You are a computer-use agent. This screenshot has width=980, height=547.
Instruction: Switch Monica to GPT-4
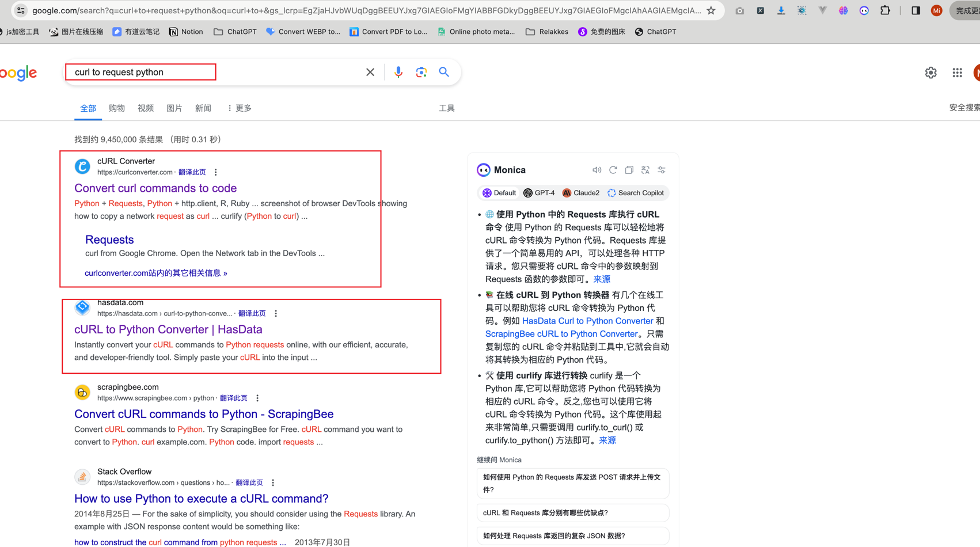click(x=539, y=193)
